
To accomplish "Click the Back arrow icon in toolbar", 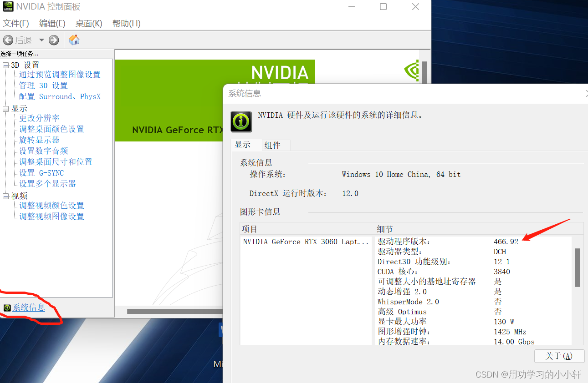I will 8,40.
